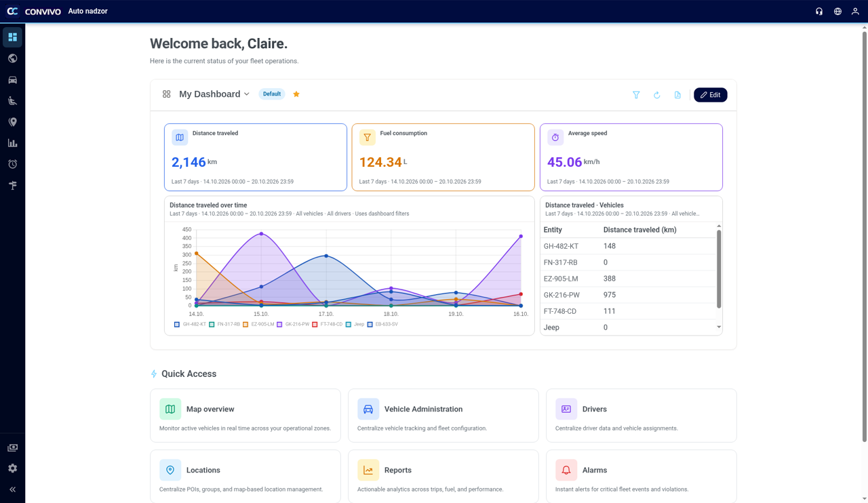Refresh the dashboard with the reload icon
Image resolution: width=868 pixels, height=503 pixels.
point(657,95)
